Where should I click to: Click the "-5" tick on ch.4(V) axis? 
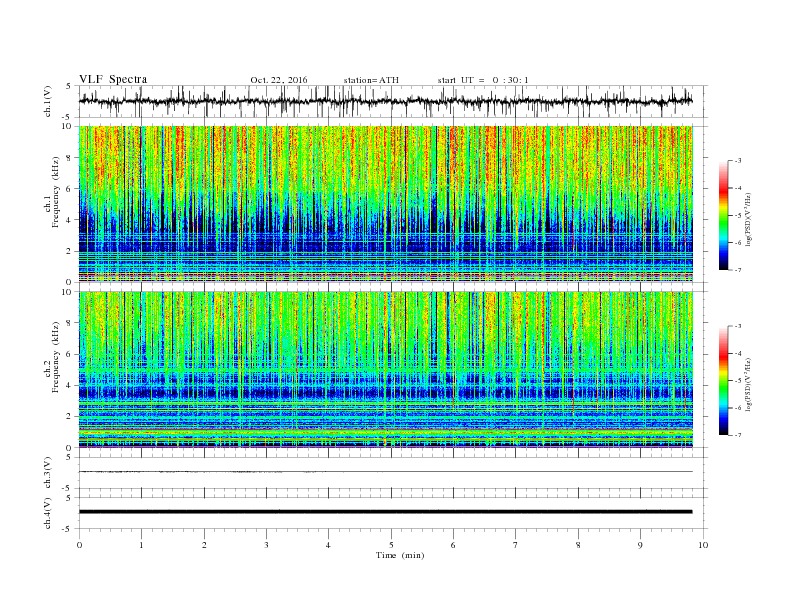[68, 529]
